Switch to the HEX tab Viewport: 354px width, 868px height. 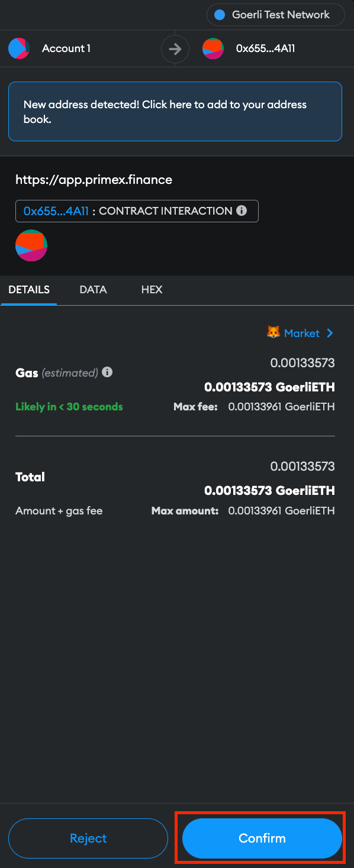pos(152,290)
